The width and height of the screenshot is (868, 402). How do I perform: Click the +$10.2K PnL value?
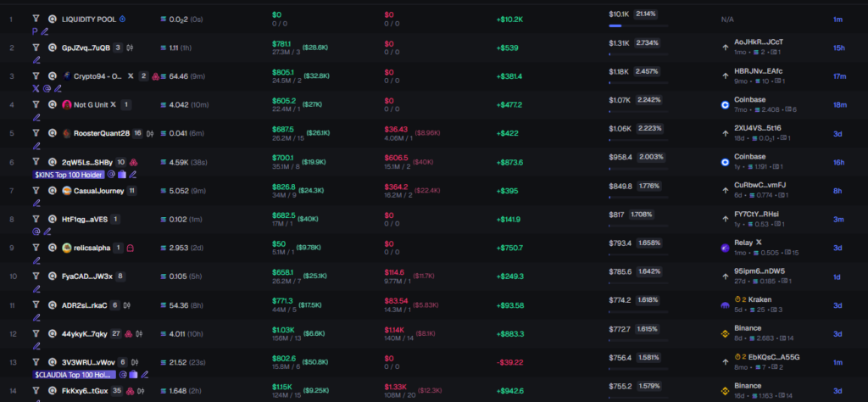pos(509,19)
